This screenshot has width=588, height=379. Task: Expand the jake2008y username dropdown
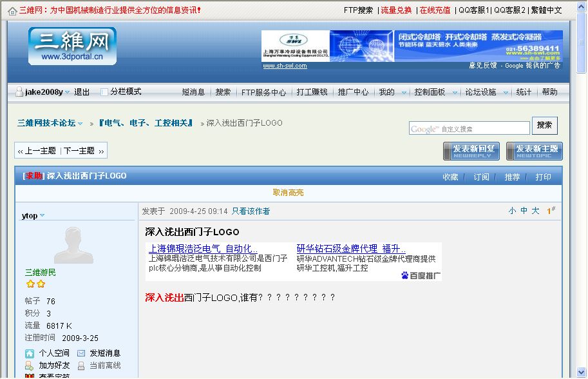tap(67, 92)
